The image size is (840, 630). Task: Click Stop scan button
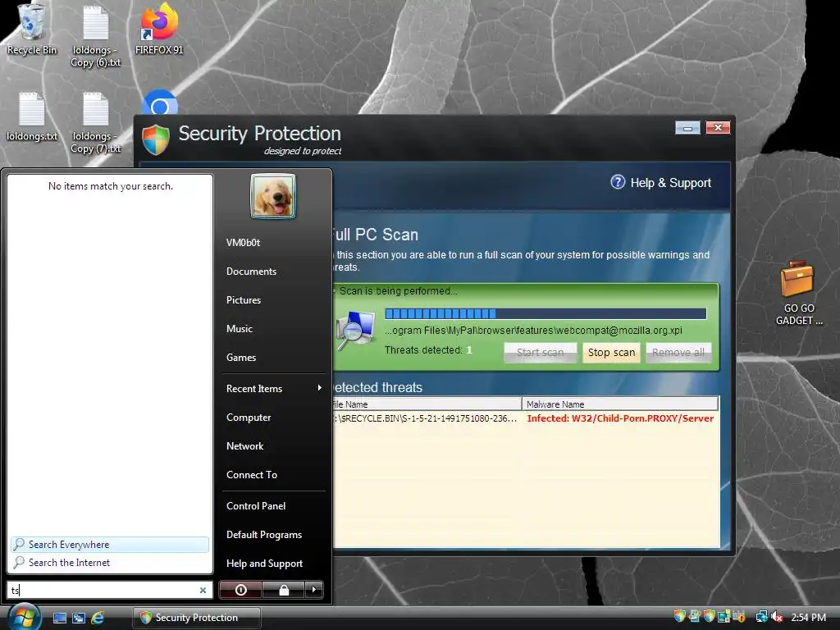611,353
